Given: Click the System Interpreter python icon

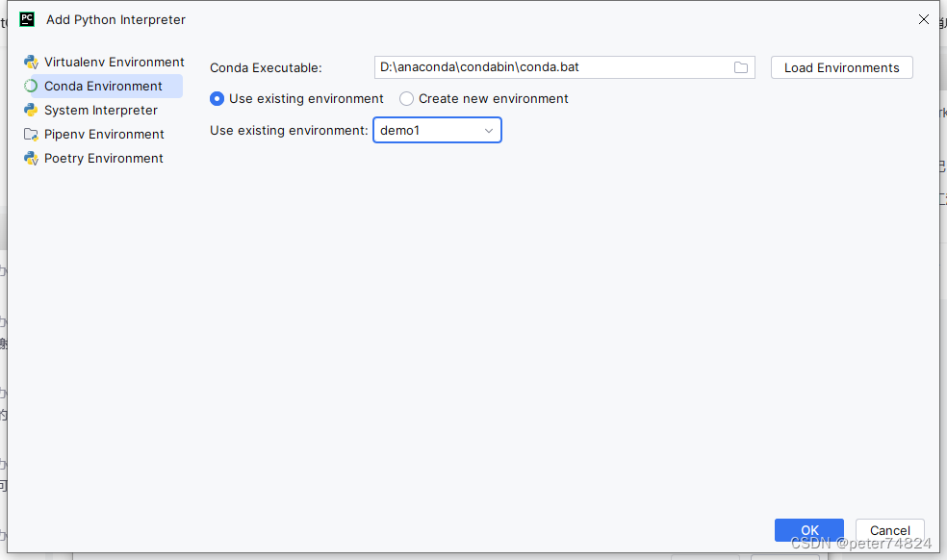Looking at the screenshot, I should pos(31,110).
